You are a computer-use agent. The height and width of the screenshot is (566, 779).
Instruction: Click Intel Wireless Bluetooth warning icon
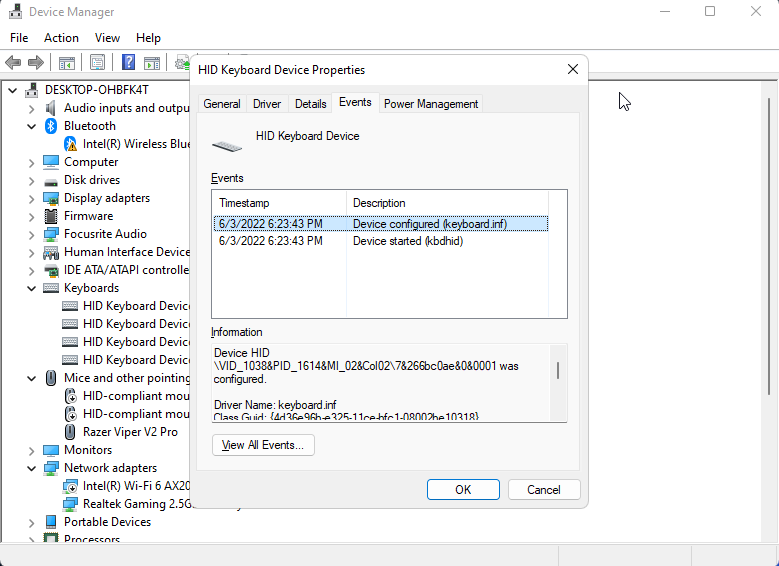click(70, 144)
